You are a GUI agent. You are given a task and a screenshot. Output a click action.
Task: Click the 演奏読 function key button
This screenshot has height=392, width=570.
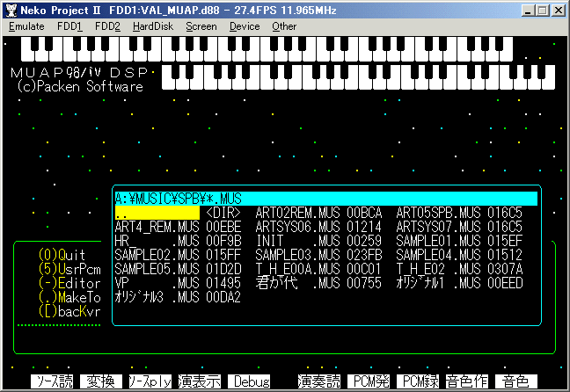[319, 381]
